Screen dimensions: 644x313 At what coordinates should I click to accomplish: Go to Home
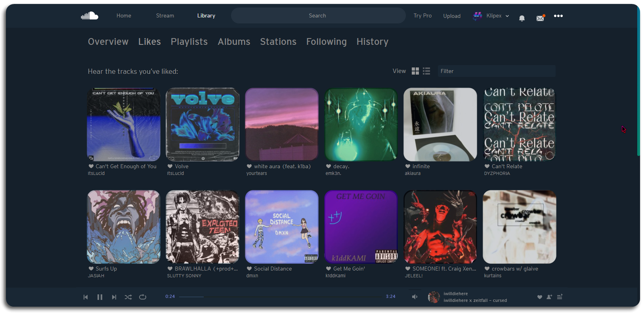coord(124,15)
